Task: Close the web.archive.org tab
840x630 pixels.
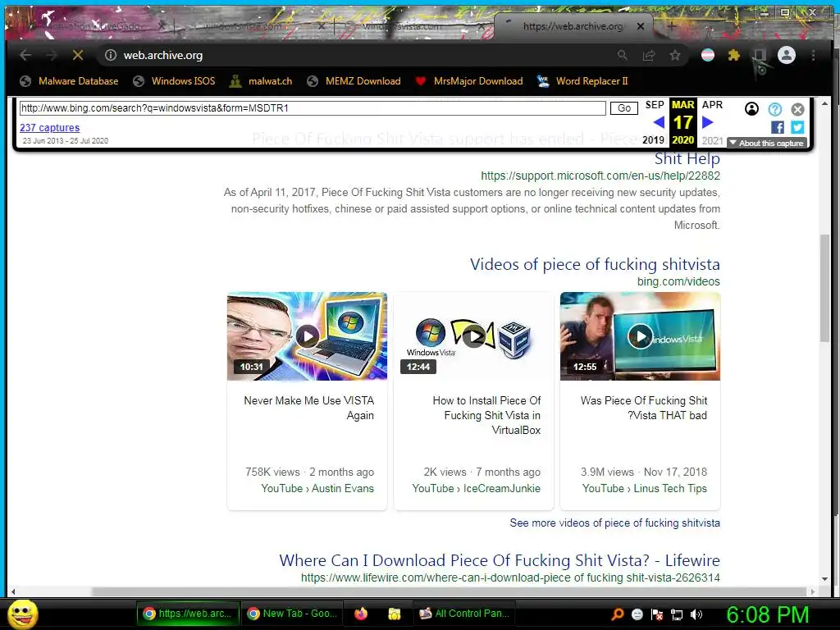Action: click(x=640, y=25)
